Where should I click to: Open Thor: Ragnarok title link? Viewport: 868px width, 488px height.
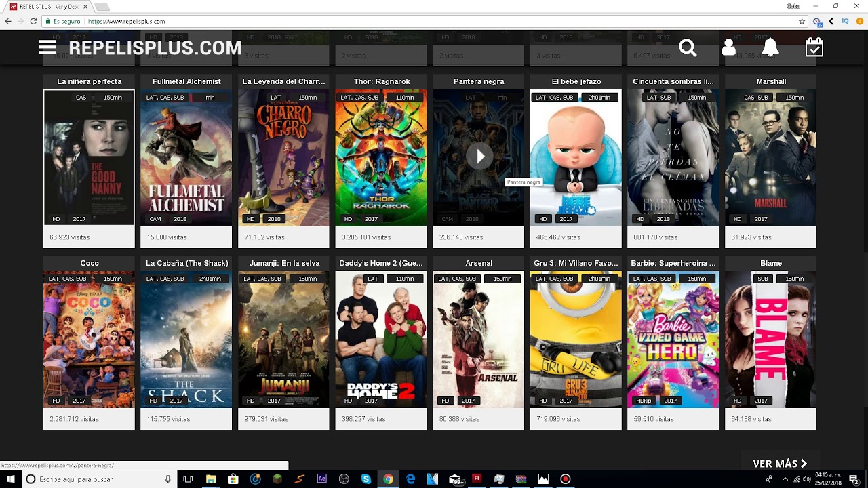(x=381, y=81)
